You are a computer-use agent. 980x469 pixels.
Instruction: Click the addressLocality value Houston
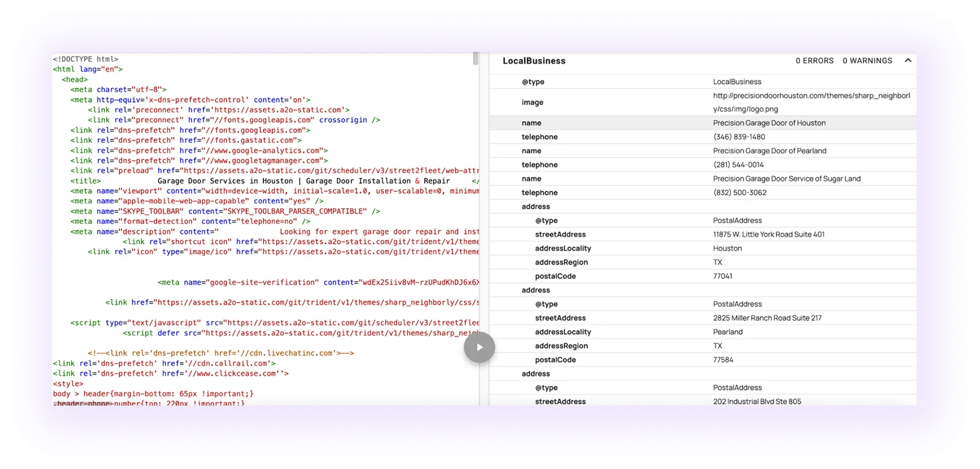point(728,248)
